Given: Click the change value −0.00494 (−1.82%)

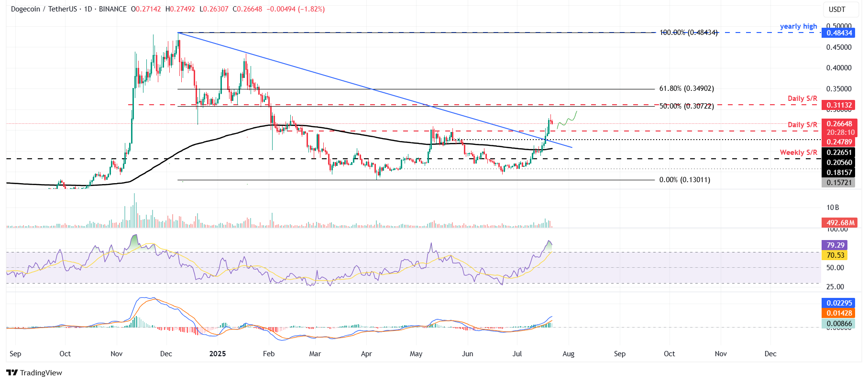Looking at the screenshot, I should [296, 9].
